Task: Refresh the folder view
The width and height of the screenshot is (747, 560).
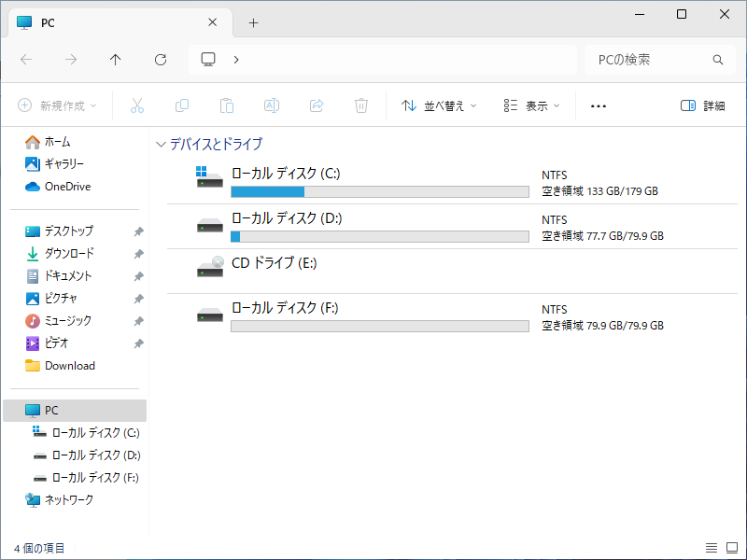Action: click(x=160, y=59)
